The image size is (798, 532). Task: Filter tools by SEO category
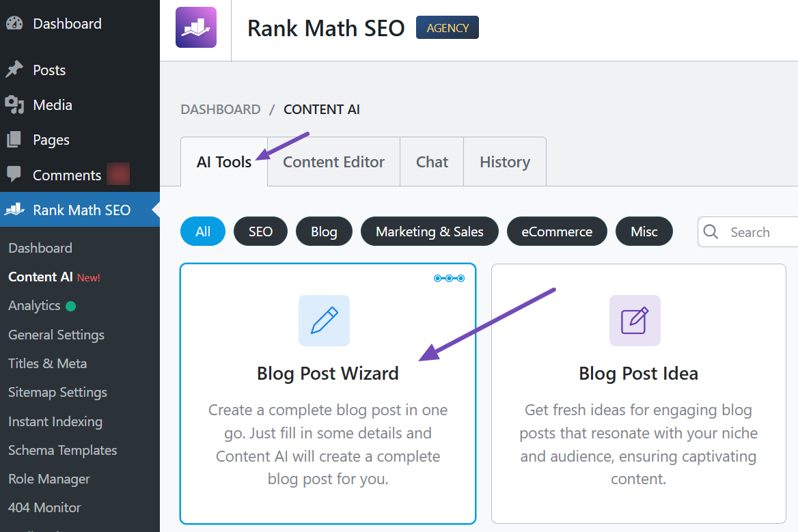(260, 232)
